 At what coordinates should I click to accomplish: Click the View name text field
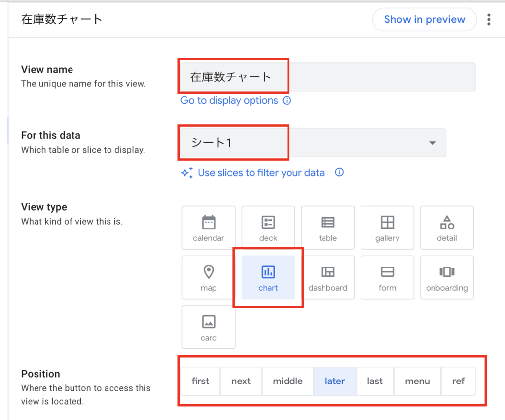click(x=327, y=77)
